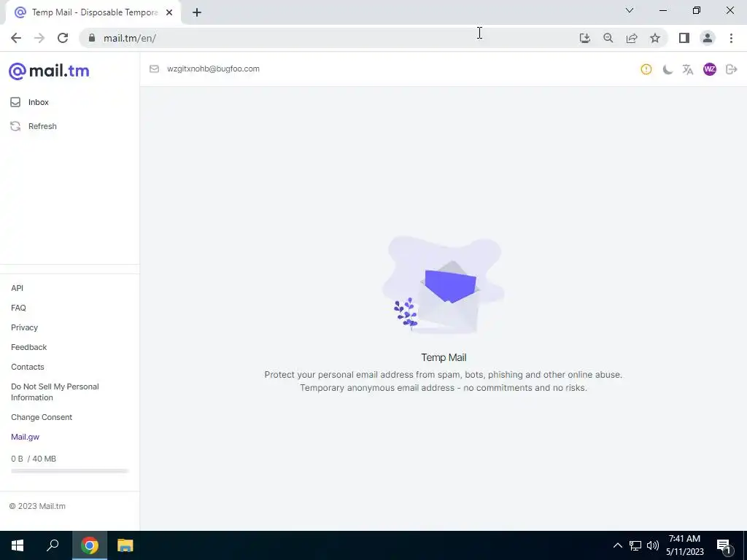
Task: Click the © 2023 Mail.tm text
Action: (38, 506)
